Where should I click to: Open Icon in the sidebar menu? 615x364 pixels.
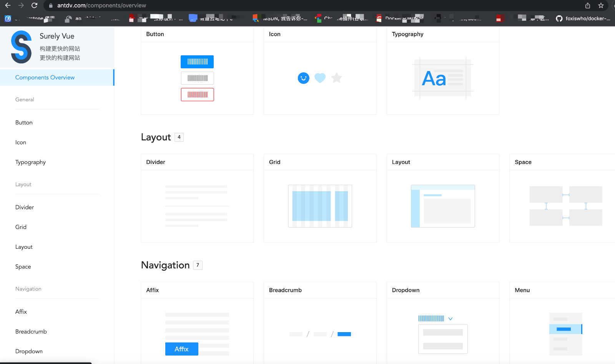click(x=21, y=142)
